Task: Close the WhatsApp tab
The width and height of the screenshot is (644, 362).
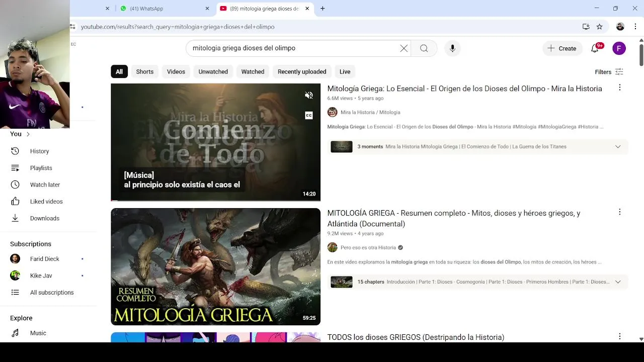Action: pyautogui.click(x=207, y=9)
